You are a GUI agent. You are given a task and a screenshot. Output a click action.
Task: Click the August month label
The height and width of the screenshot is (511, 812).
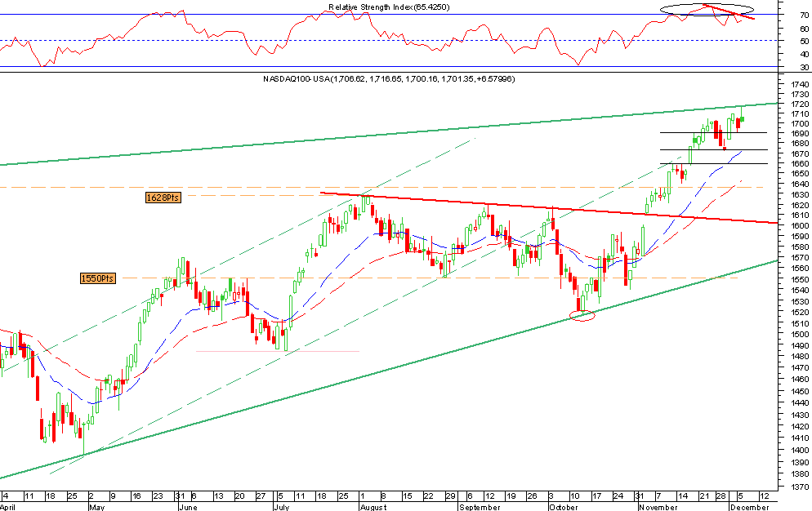[373, 507]
